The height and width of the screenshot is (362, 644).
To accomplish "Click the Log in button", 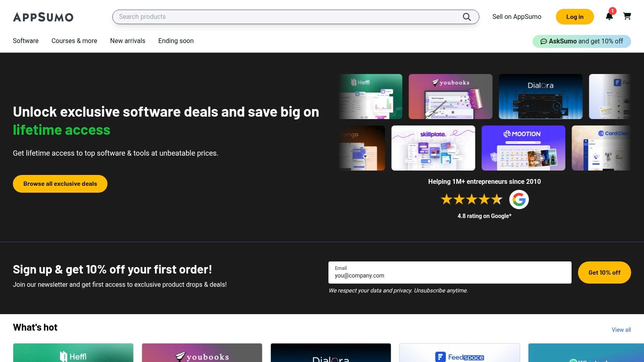I will 575,16.
